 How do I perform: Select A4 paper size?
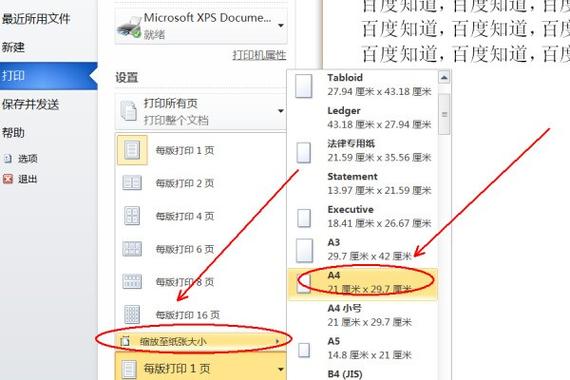362,283
